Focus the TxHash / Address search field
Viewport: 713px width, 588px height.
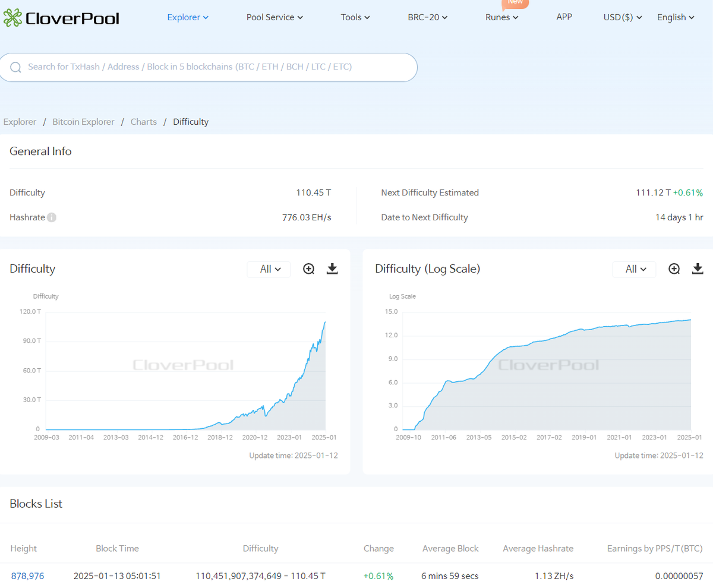[214, 67]
